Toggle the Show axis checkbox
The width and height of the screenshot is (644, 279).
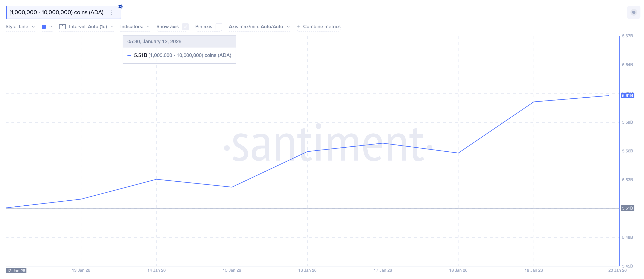[x=185, y=26]
